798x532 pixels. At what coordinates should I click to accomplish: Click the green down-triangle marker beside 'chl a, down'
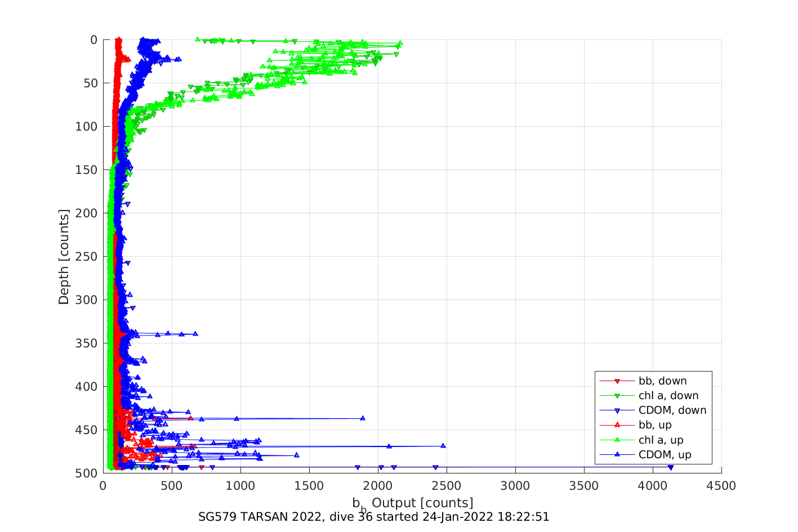617,396
